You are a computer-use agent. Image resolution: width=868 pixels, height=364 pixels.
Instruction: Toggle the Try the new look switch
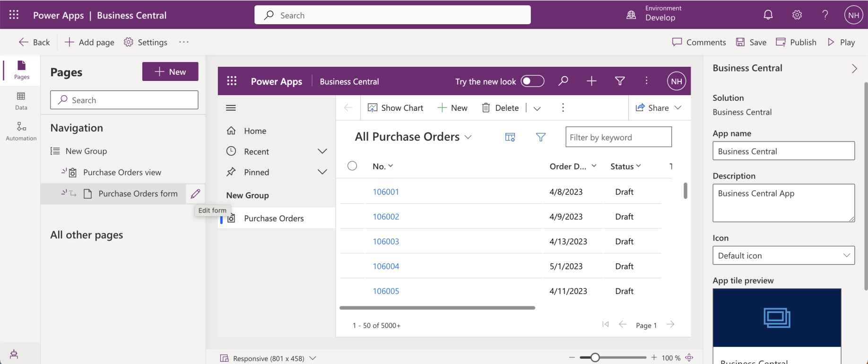[532, 81]
